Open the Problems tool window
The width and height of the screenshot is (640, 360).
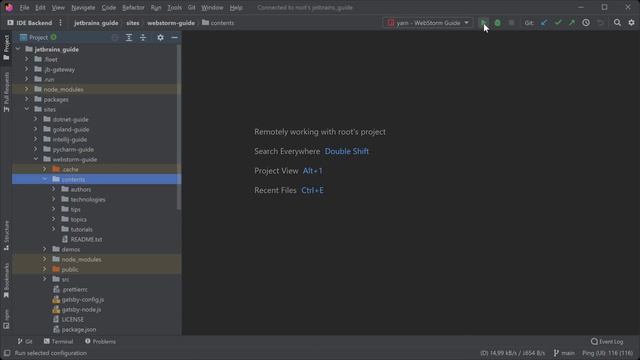100,341
